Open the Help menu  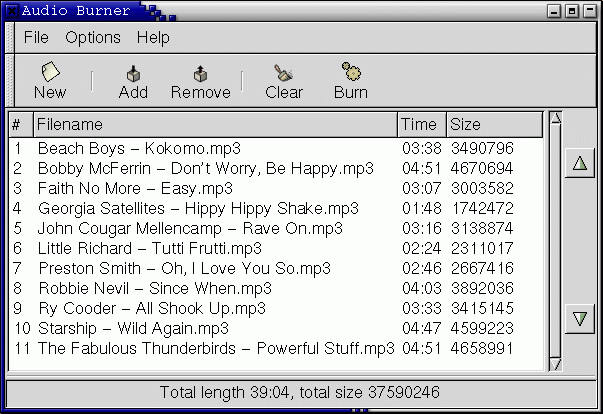(153, 38)
